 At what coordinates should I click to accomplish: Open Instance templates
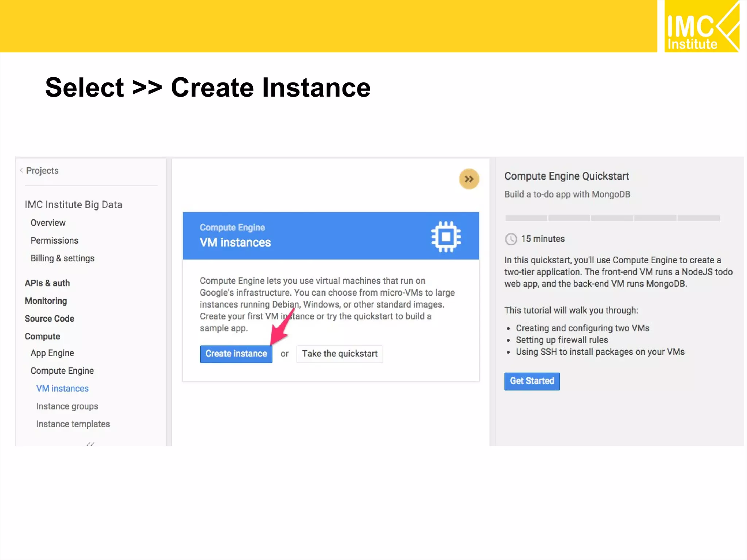click(73, 424)
